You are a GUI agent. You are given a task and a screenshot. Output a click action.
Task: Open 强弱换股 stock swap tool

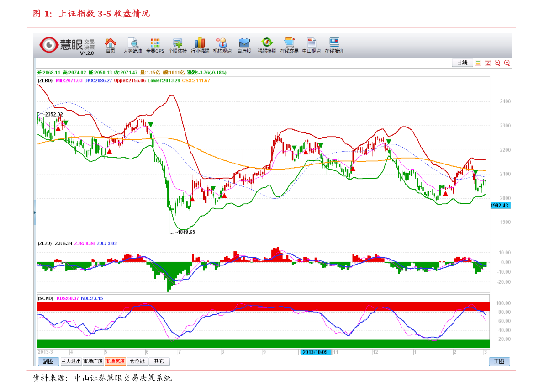[267, 45]
